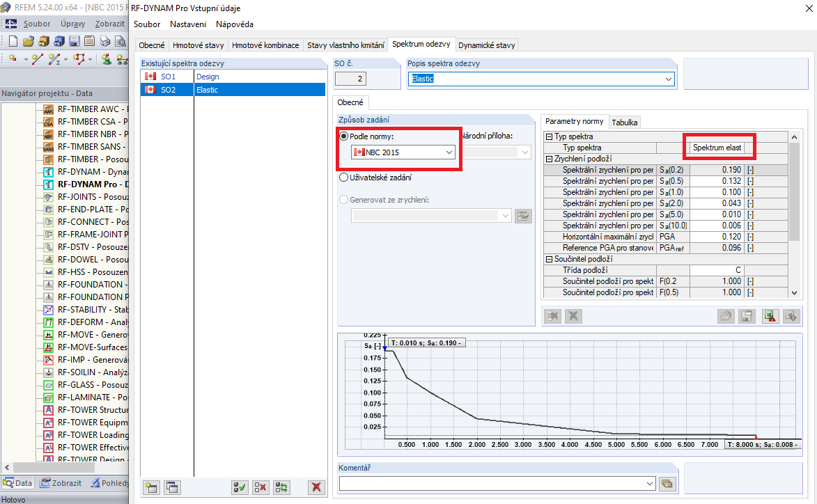This screenshot has width=817, height=504.
Task: Export the table to Excel
Action: point(770,316)
